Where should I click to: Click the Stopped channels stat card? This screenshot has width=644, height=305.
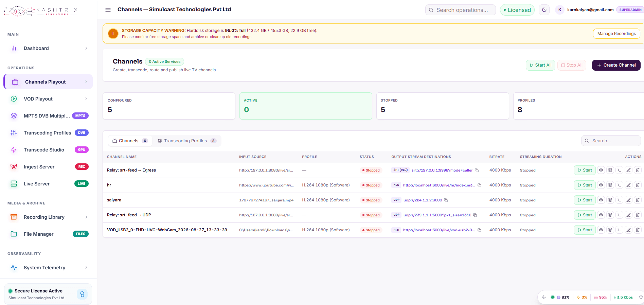click(x=443, y=106)
